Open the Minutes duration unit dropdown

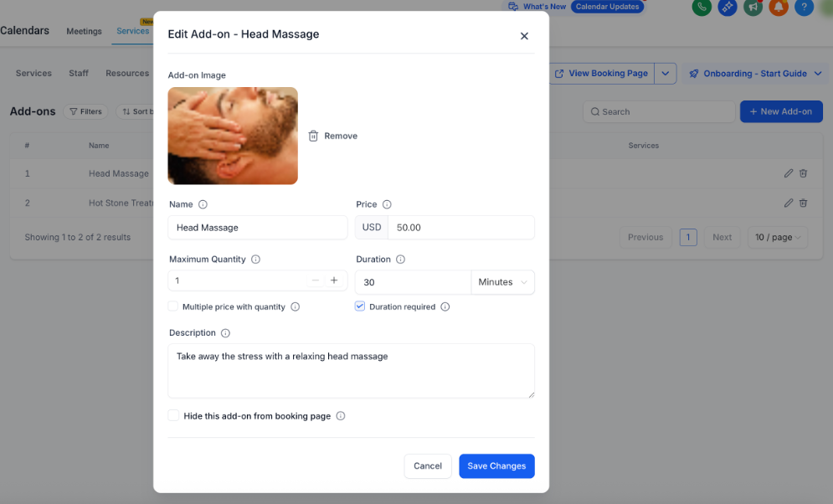pos(502,282)
